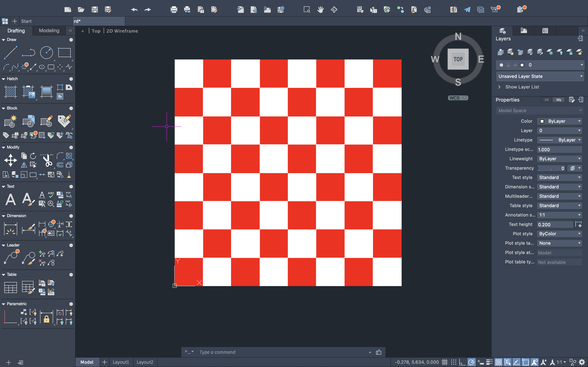
Task: Click the Undo arrow in toolbar
Action: [x=134, y=10]
